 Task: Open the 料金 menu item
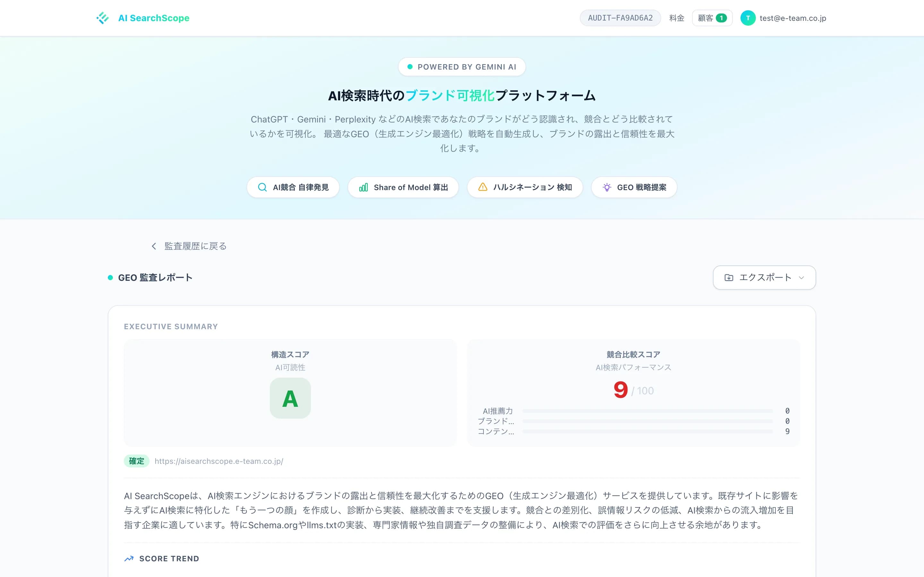[677, 18]
